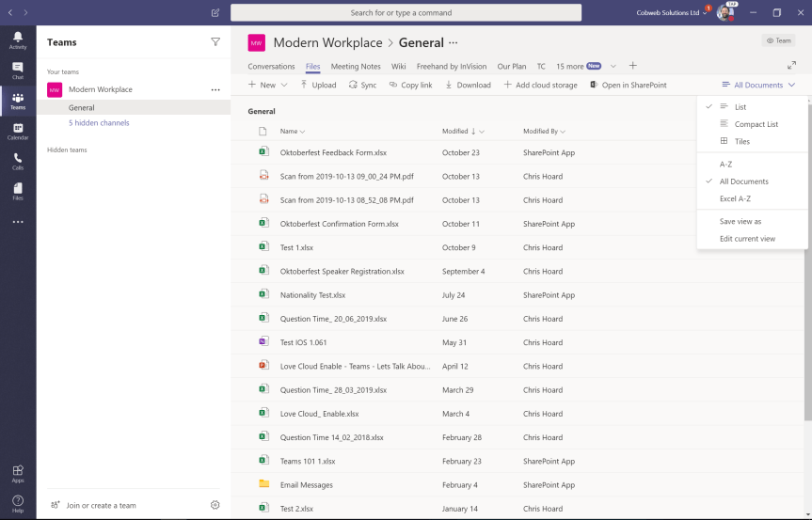Click the new chat compose icon
The width and height of the screenshot is (812, 520).
point(215,13)
